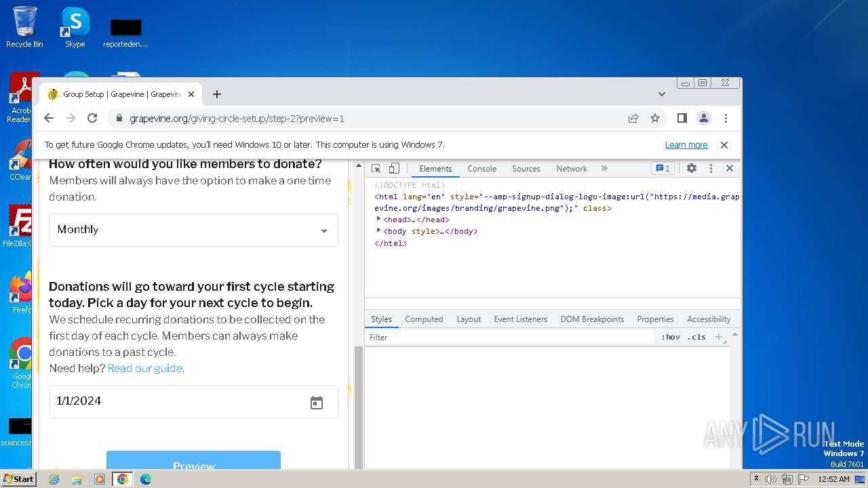The image size is (868, 488).
Task: Dismiss the Chrome update notice
Action: (x=724, y=145)
